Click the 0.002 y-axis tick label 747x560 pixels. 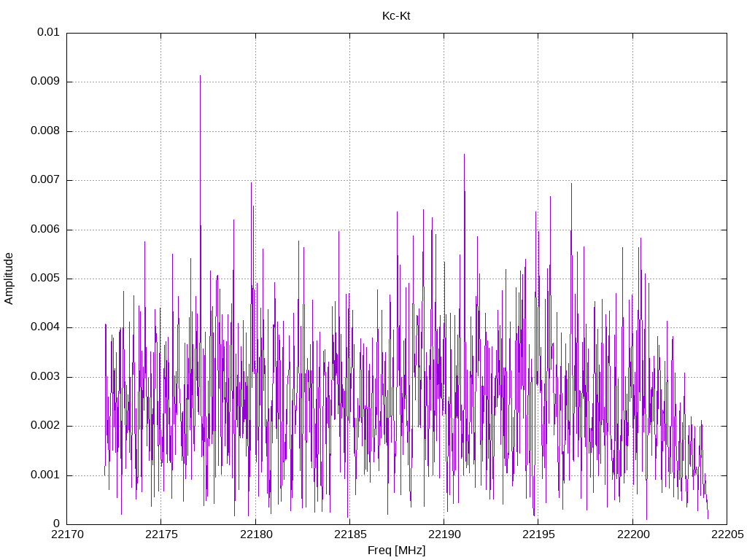tap(45, 426)
